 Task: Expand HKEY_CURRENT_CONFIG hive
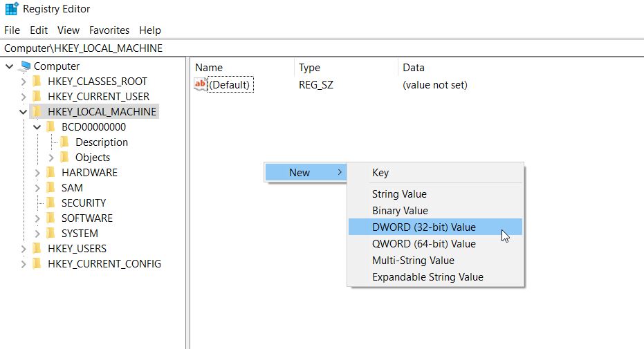(x=24, y=264)
